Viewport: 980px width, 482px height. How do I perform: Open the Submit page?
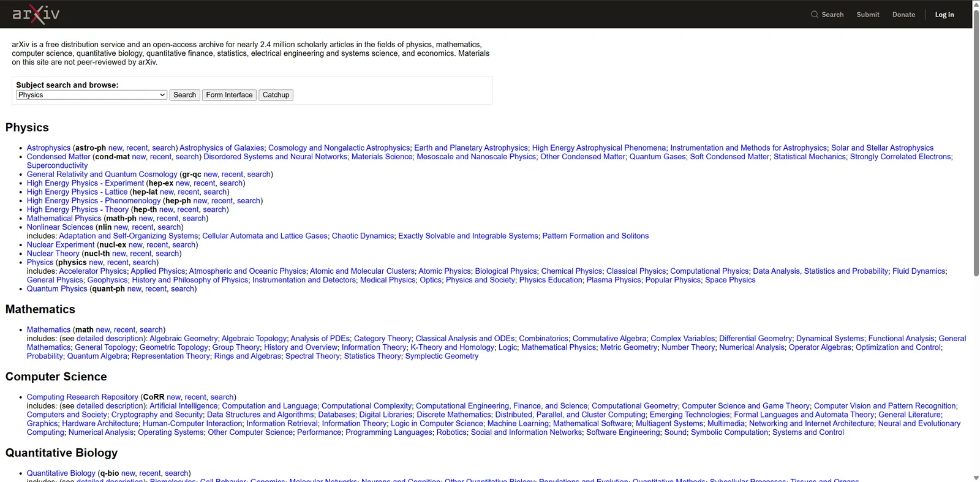click(x=868, y=15)
